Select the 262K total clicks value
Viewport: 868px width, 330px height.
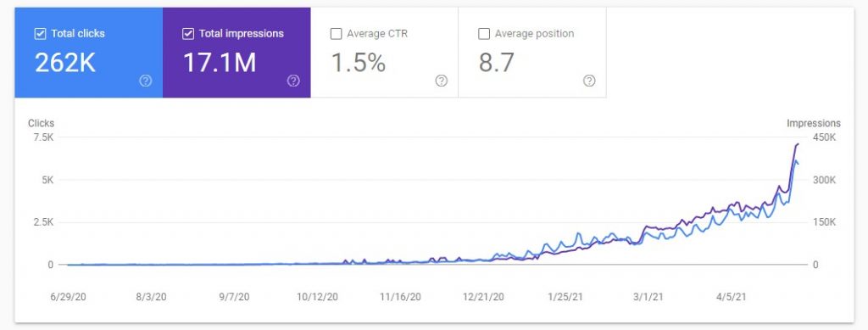pos(65,63)
